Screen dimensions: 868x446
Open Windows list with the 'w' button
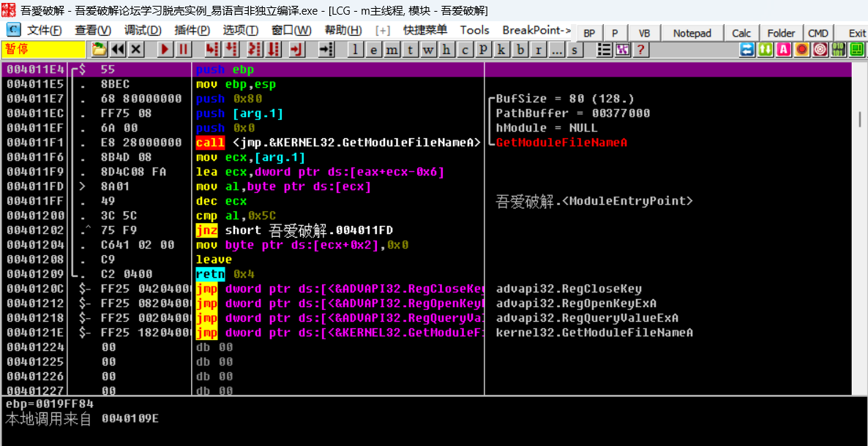point(428,50)
